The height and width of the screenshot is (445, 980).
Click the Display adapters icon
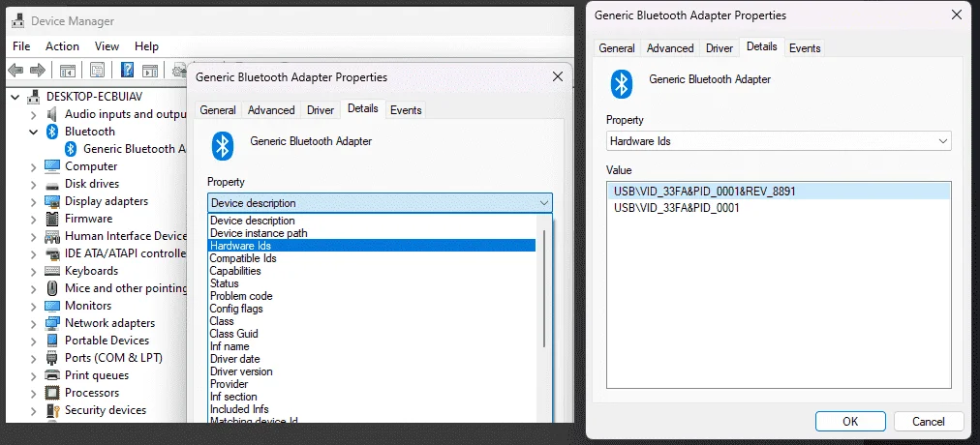(52, 201)
